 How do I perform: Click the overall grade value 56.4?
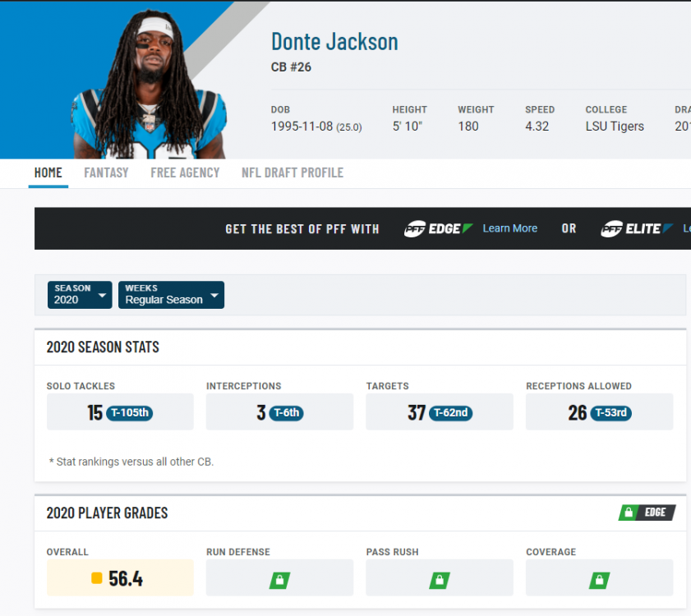click(x=126, y=578)
